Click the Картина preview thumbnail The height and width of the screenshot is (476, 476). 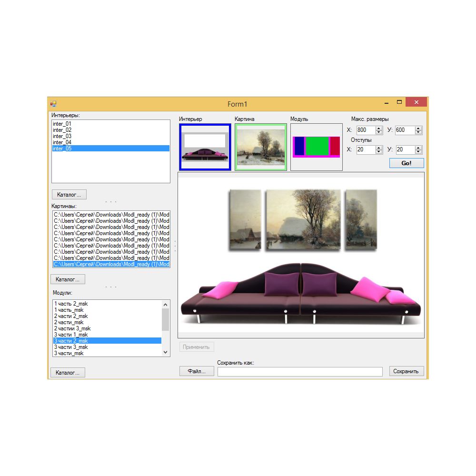pos(260,147)
